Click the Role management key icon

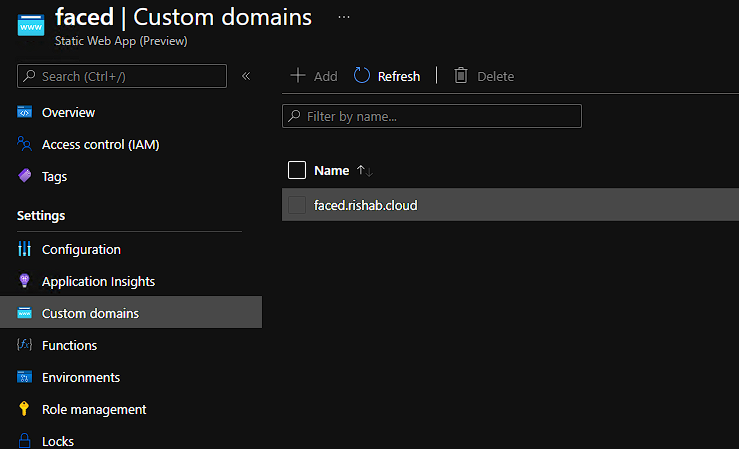(24, 408)
